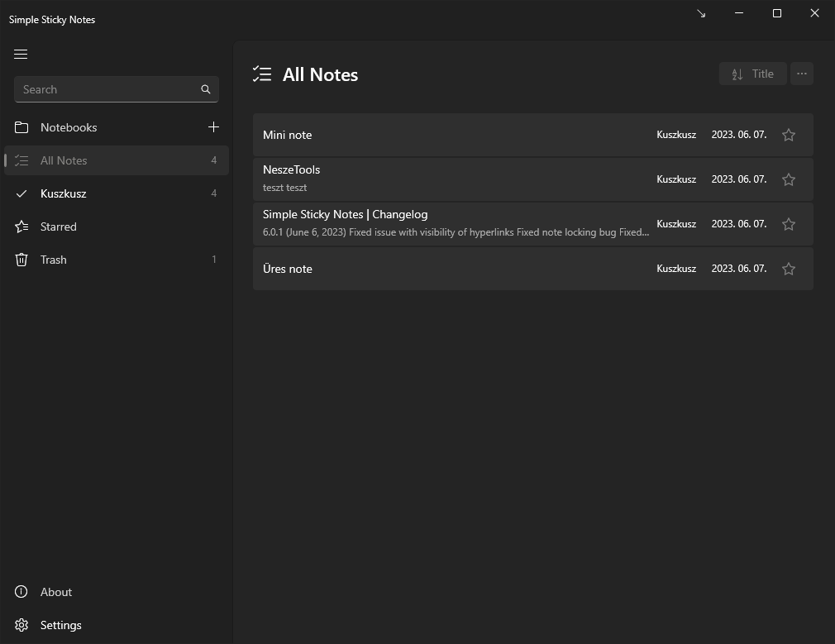Click the changelog preview text '6.0.1 (June 6, 2023)'
This screenshot has width=835, height=644.
(304, 232)
